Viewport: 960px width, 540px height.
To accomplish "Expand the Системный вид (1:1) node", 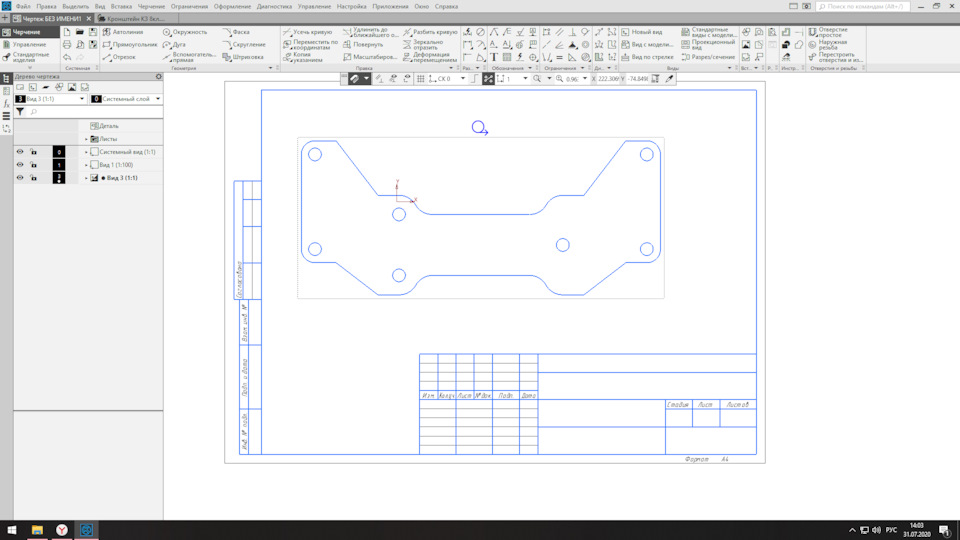I will tap(86, 152).
